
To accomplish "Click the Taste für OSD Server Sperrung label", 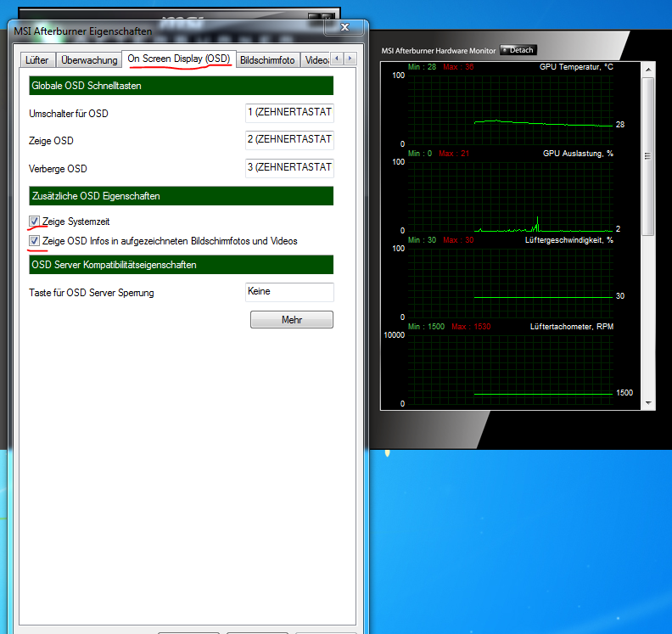I will (x=92, y=293).
